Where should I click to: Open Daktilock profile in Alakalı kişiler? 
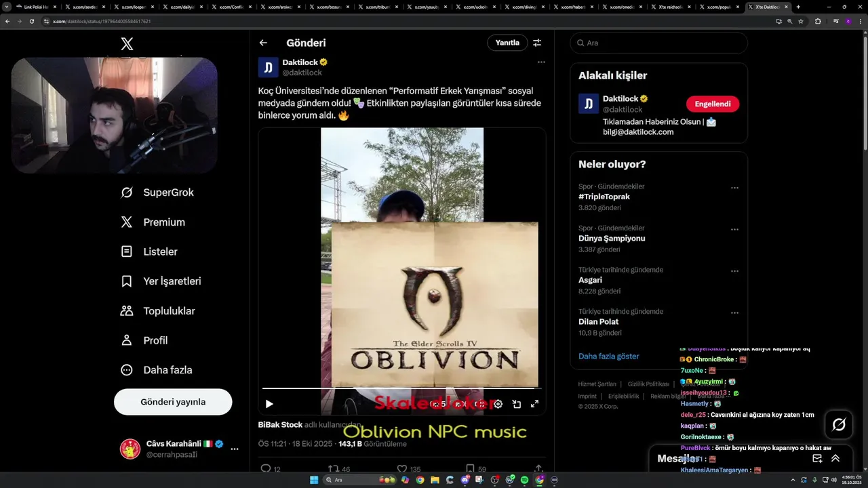621,99
